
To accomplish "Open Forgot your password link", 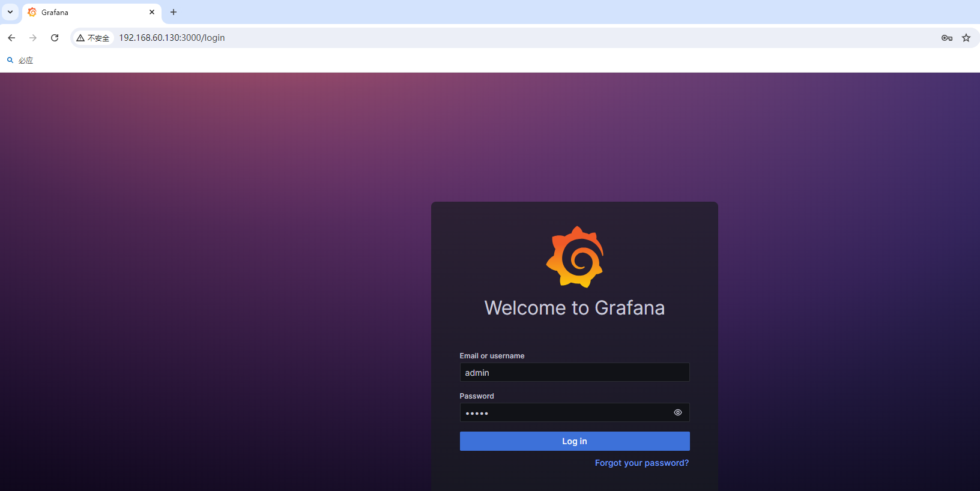I will 642,463.
